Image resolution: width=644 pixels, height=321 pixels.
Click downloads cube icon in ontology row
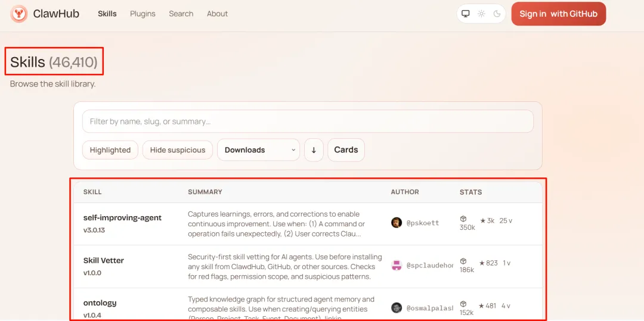coord(463,304)
